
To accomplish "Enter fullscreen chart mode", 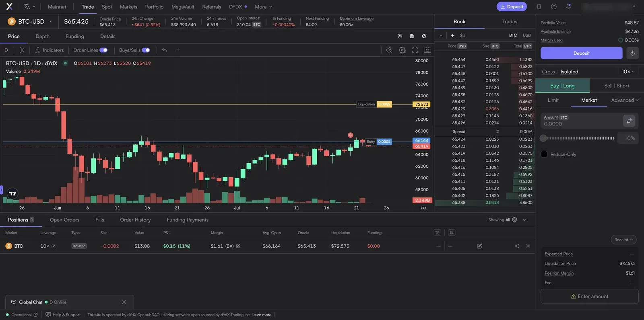I will point(415,50).
